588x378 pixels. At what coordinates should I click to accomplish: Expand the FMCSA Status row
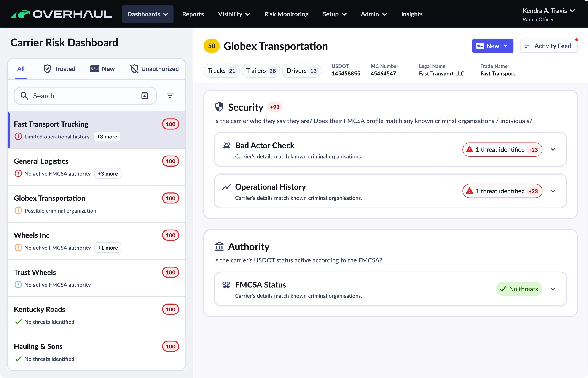pyautogui.click(x=553, y=289)
